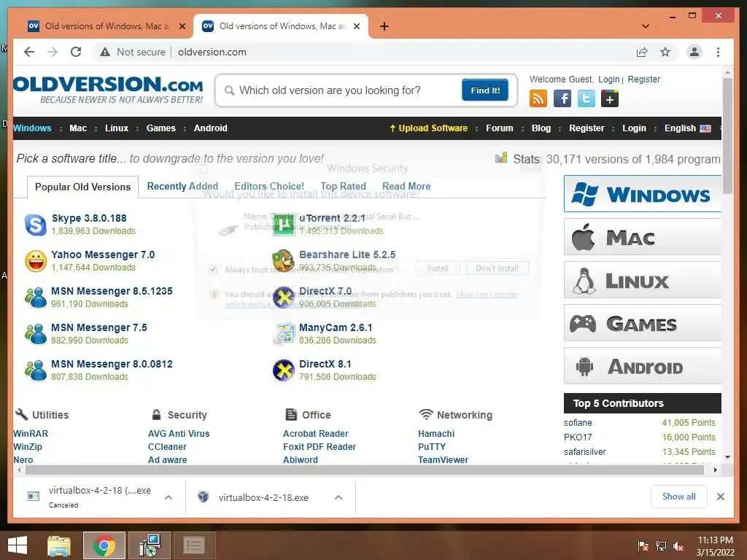Bookmark this page with the star icon

665,52
